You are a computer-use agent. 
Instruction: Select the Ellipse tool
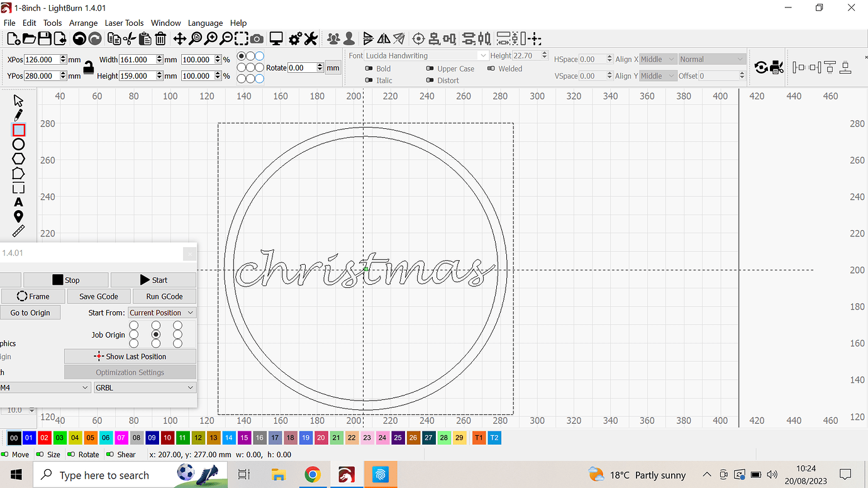tap(18, 143)
